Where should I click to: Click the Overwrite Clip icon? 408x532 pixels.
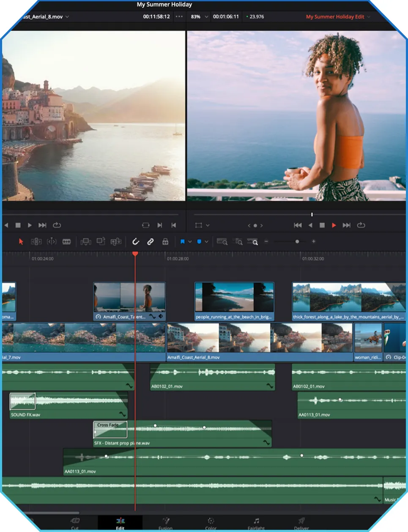point(101,241)
